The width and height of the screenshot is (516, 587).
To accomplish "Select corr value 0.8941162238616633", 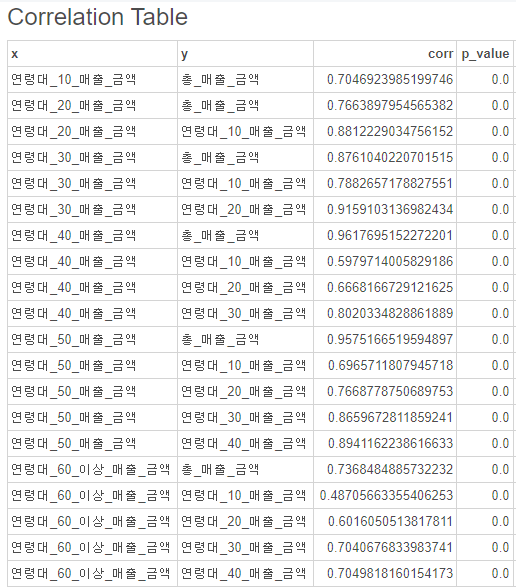I will [x=391, y=444].
